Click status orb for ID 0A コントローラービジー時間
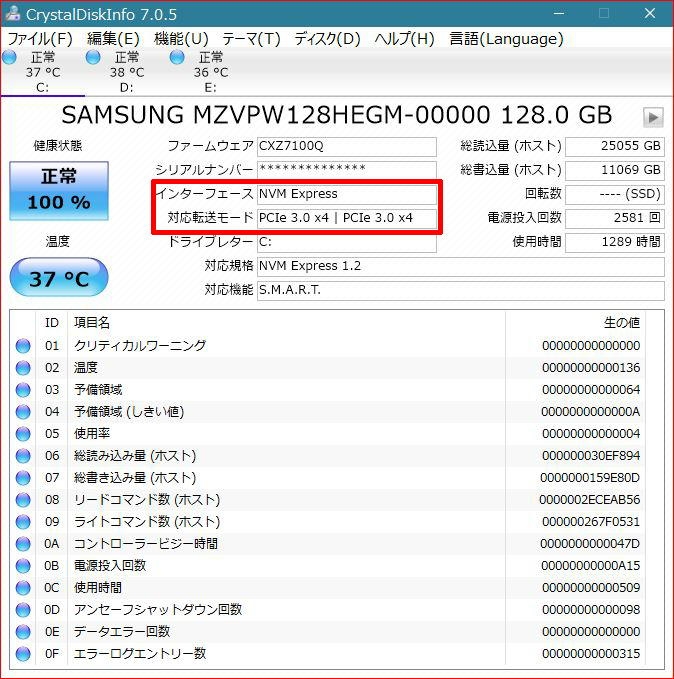674x679 pixels. [23, 543]
